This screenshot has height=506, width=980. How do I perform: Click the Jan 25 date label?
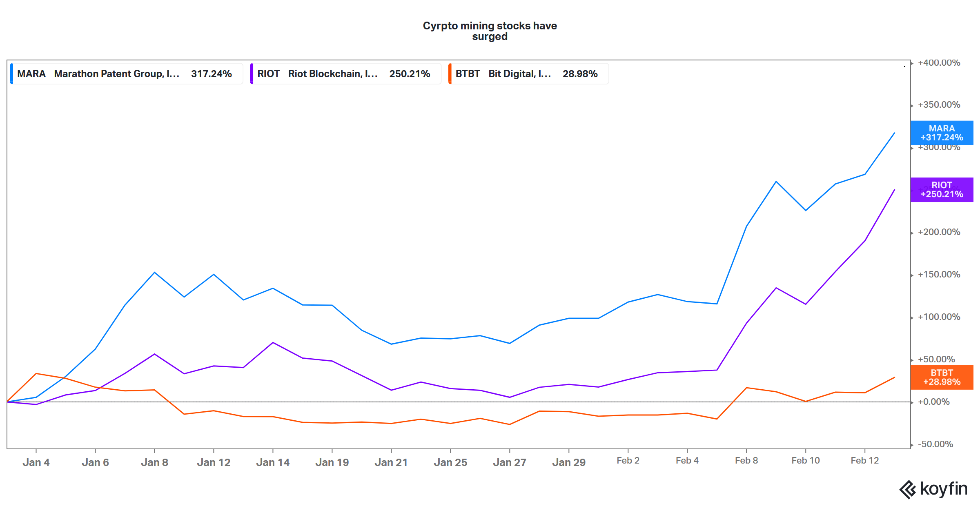[x=450, y=462]
